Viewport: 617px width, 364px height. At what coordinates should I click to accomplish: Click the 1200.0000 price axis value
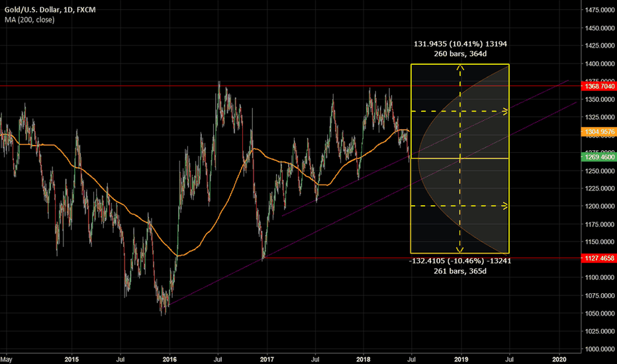pos(600,206)
